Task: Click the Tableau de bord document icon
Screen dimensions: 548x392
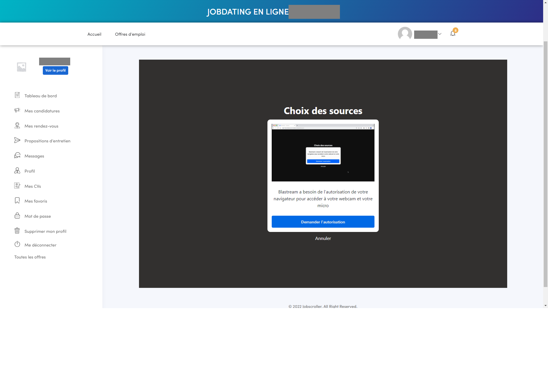Action: [x=17, y=95]
